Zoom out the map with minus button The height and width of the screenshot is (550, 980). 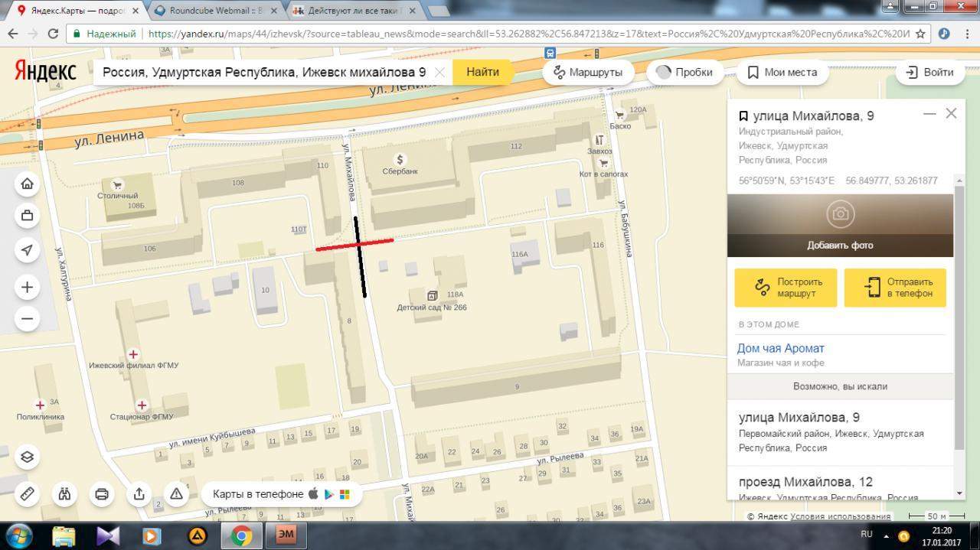(x=28, y=319)
